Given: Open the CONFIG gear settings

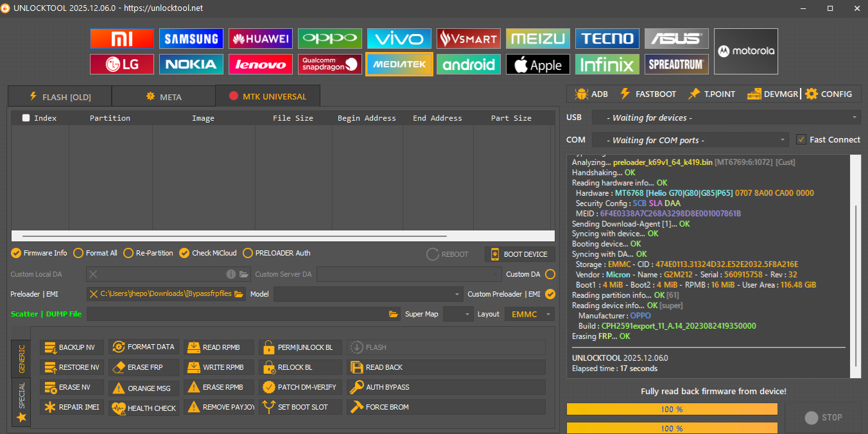Looking at the screenshot, I should (829, 94).
